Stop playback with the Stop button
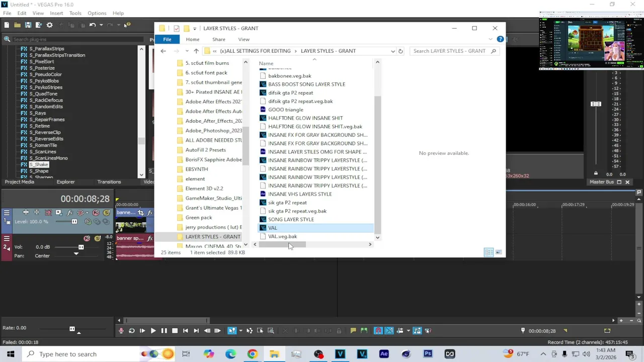This screenshot has width=644, height=362. click(175, 330)
